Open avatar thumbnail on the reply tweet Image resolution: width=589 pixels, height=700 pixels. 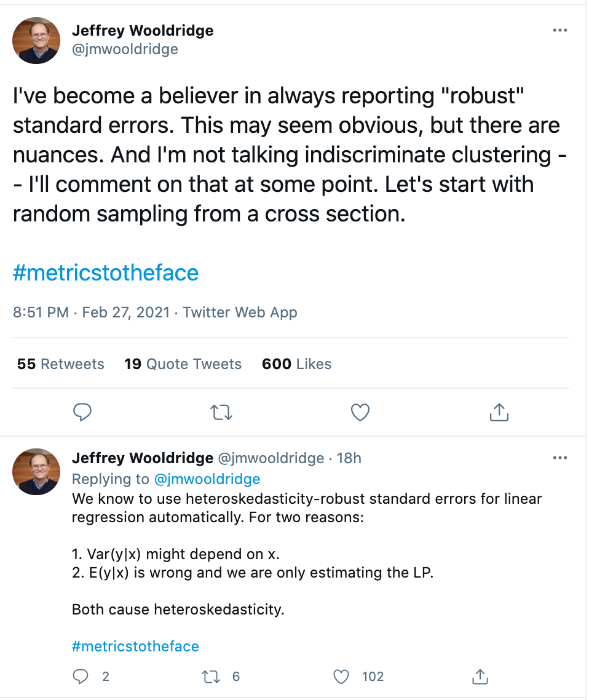pyautogui.click(x=36, y=472)
